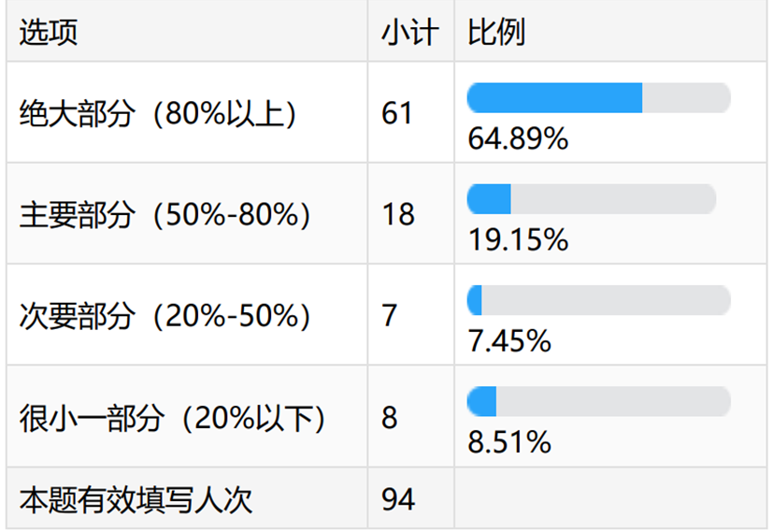
Task: Click the 8.51% progress bar
Action: click(x=598, y=401)
